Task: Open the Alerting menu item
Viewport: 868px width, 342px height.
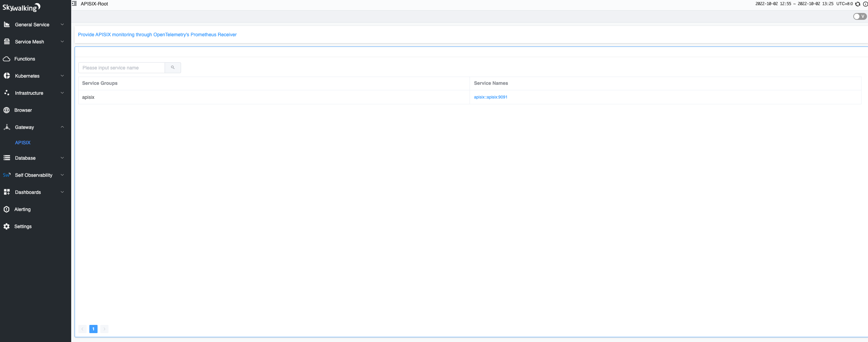Action: tap(36, 209)
